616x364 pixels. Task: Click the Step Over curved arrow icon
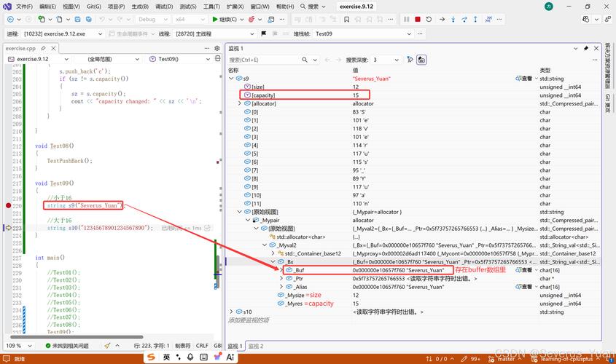[x=464, y=19]
